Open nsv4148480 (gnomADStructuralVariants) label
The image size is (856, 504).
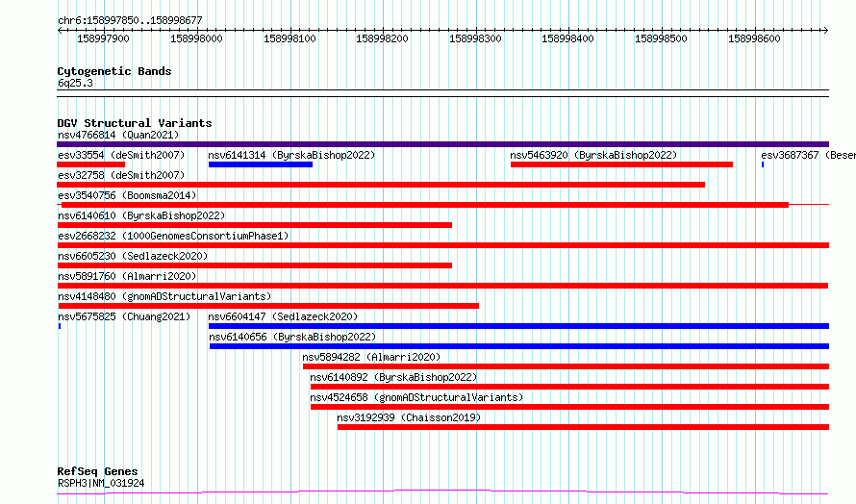(164, 296)
